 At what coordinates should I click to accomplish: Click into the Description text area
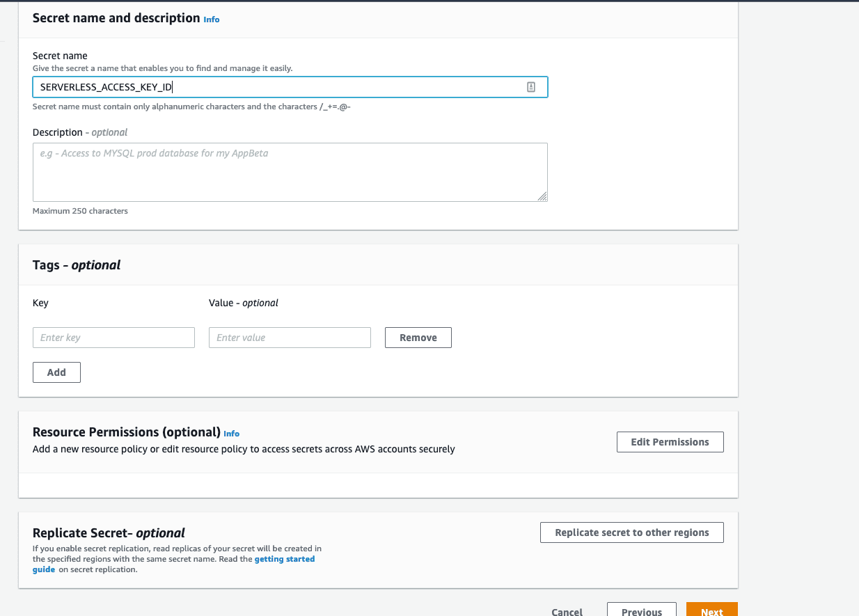[290, 172]
